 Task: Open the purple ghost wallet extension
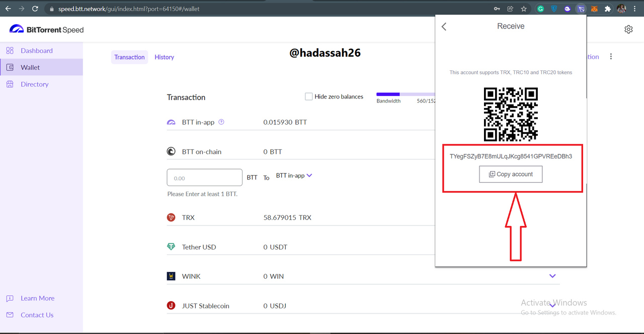tap(568, 9)
